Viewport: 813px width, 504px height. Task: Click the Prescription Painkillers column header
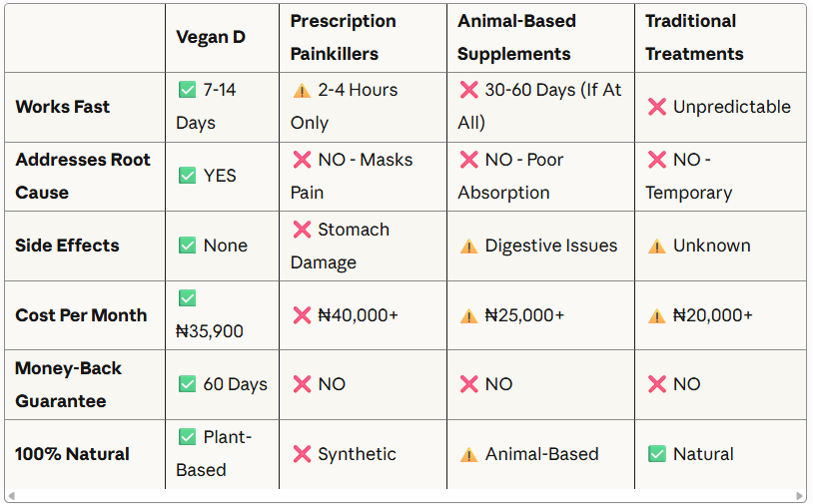pyautogui.click(x=343, y=37)
